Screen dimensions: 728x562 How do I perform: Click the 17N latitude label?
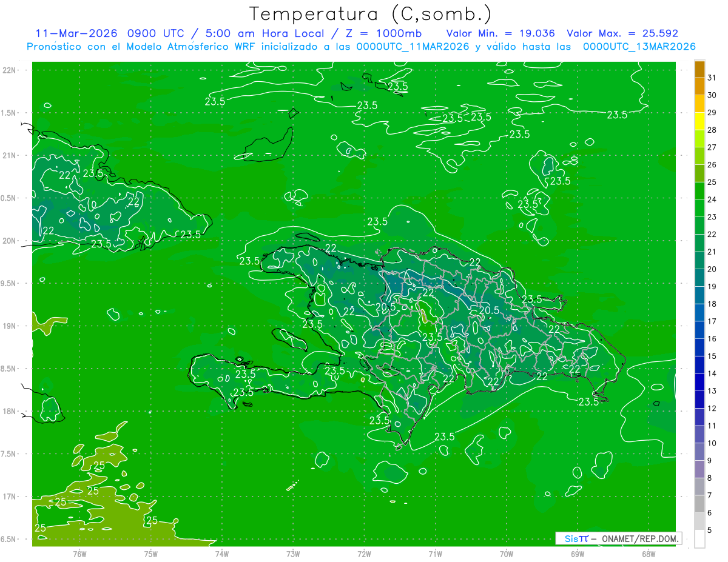point(9,497)
